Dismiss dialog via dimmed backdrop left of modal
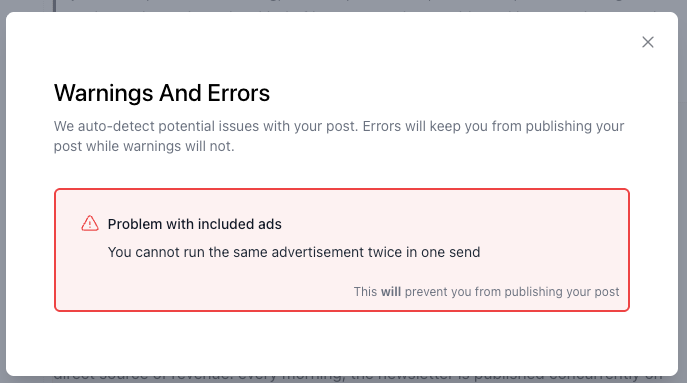This screenshot has width=687, height=383. tap(3, 193)
